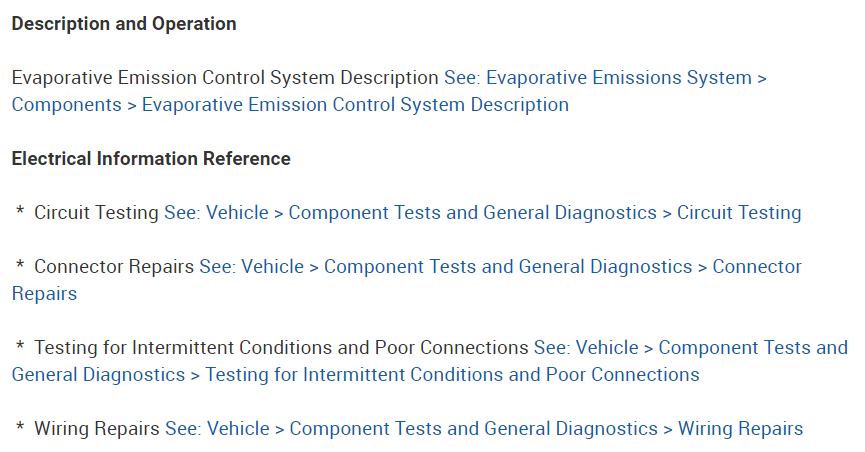Click black 'Testing for Intermittent Conditions and Poor Connections' label
The image size is (865, 452).
pyautogui.click(x=281, y=348)
